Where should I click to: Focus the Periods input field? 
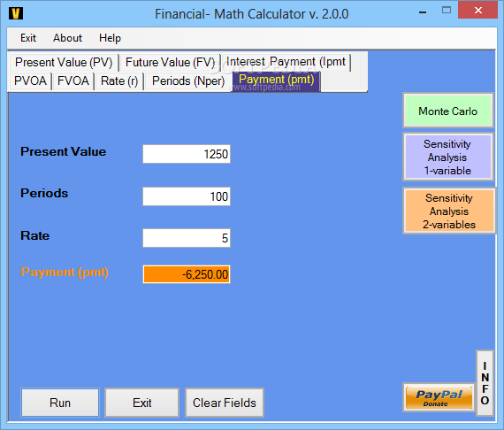pyautogui.click(x=187, y=196)
